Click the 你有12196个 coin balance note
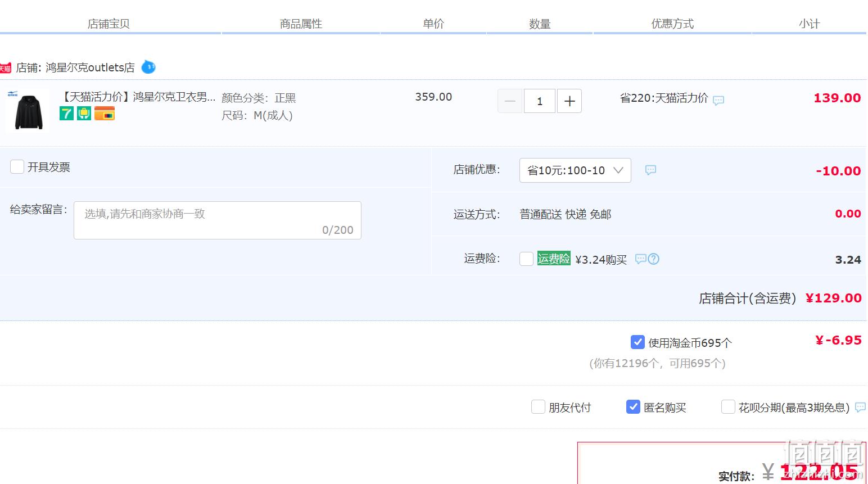 pyautogui.click(x=657, y=363)
